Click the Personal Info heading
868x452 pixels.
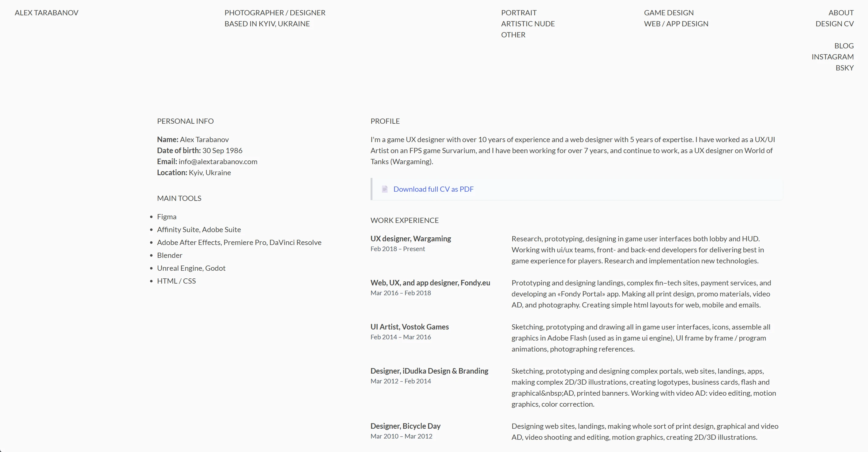[185, 121]
